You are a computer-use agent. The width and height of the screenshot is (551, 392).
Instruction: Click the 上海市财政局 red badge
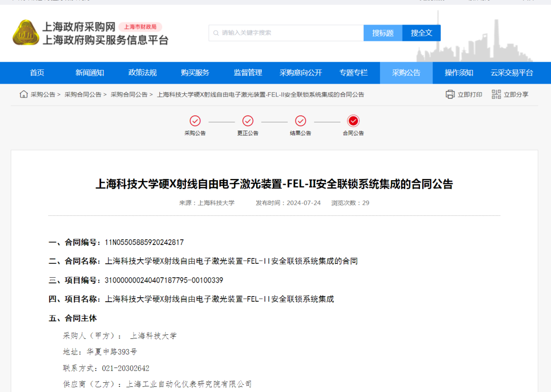pos(140,27)
